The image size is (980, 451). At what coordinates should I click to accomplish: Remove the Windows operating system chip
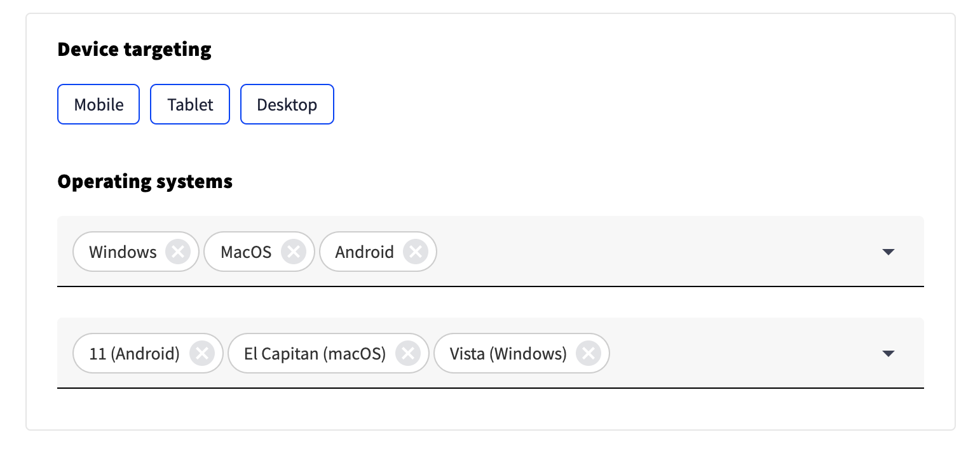pyautogui.click(x=178, y=252)
